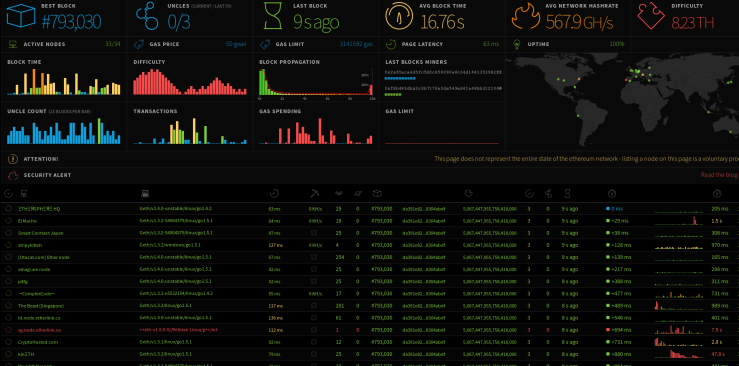Image resolution: width=739 pixels, height=366 pixels.
Task: Sort table by mining pickaxe icon
Action: point(315,193)
